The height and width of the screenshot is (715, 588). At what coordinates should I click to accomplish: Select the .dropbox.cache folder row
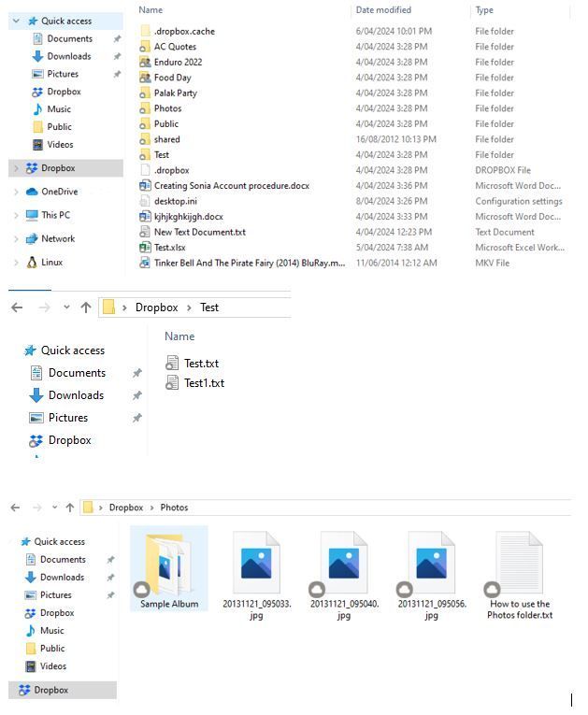click(x=351, y=31)
